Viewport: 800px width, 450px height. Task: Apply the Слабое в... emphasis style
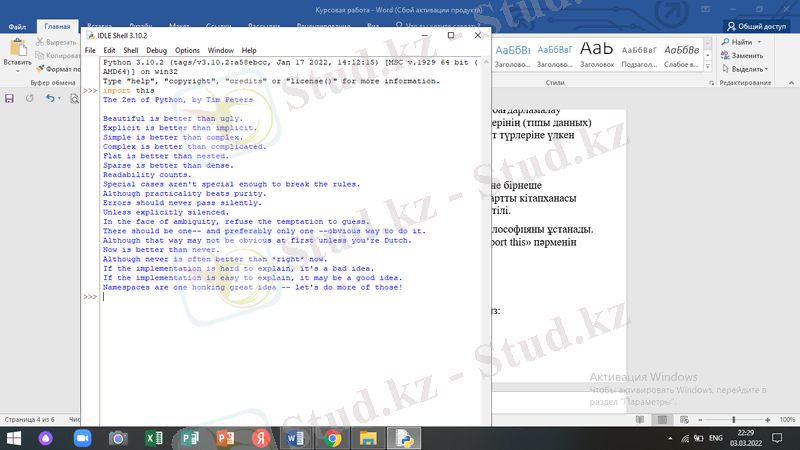(681, 56)
